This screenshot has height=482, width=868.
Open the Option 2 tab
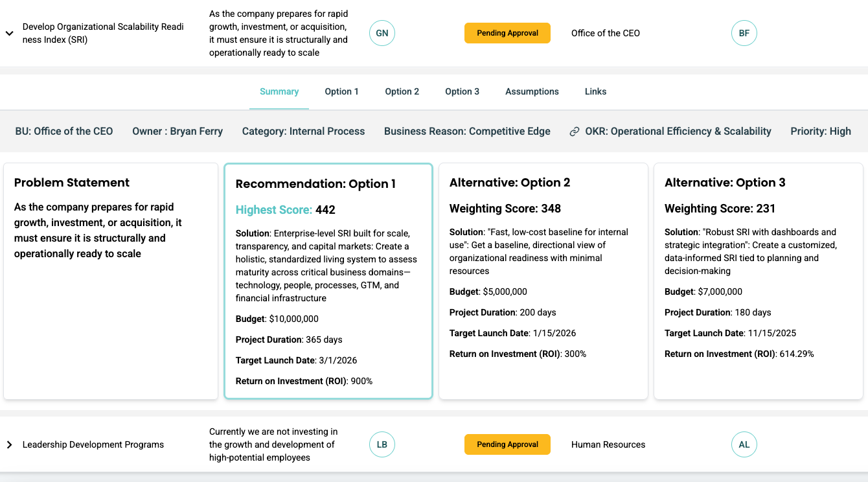point(402,91)
